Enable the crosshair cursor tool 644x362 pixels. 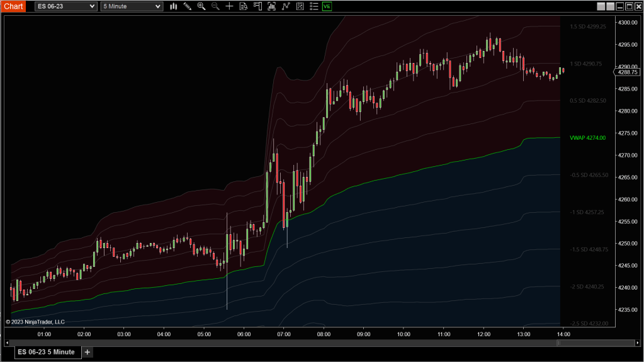229,6
